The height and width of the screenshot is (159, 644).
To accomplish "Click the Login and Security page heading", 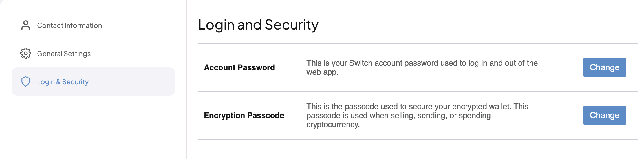I will point(258,25).
